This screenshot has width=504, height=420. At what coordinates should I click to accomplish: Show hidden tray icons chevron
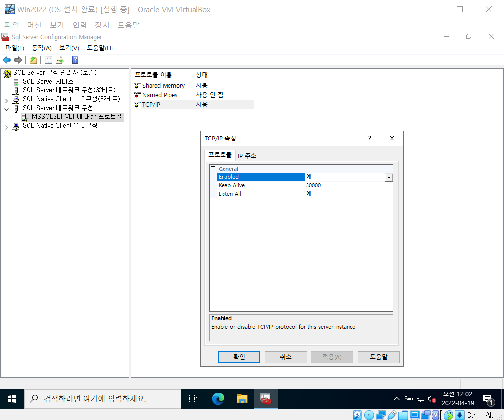tap(397, 399)
